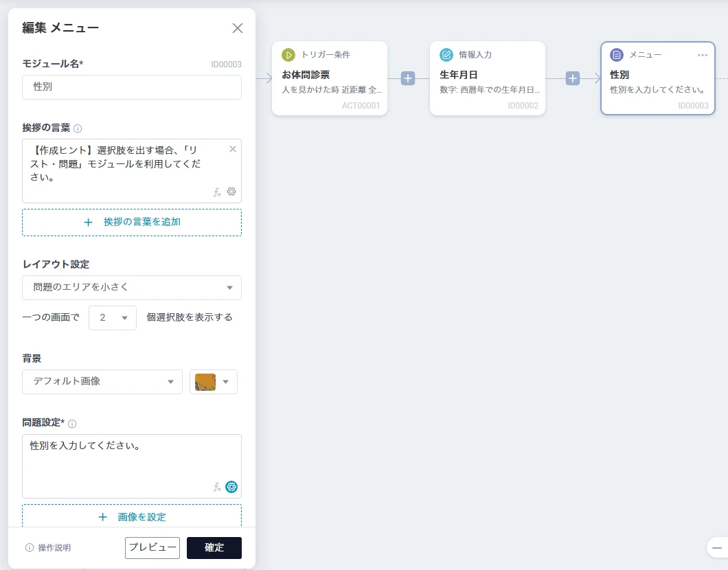
Task: Open the choices-per-screen dropdown showing 2
Action: tap(113, 317)
